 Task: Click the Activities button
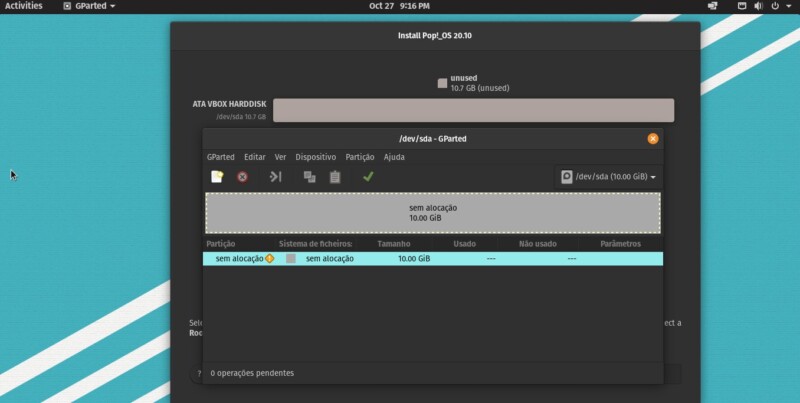coord(23,6)
